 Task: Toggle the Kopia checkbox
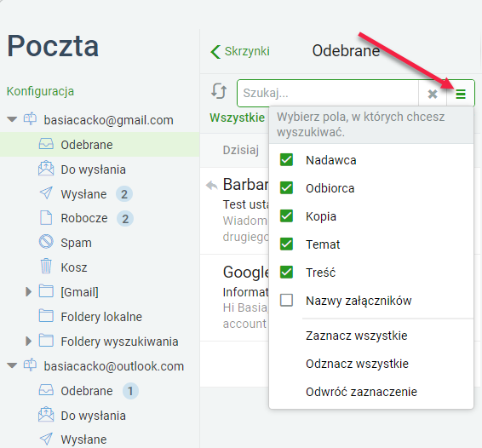tap(286, 215)
